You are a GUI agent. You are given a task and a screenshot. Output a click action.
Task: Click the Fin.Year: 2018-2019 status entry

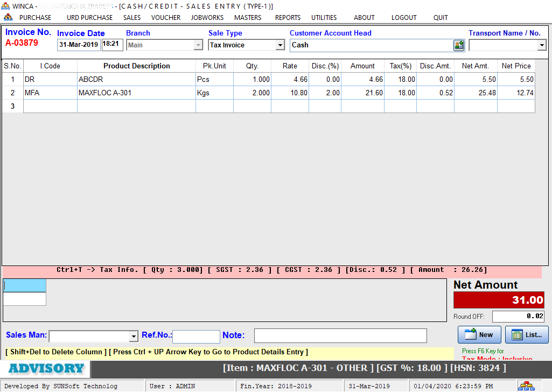click(x=289, y=386)
